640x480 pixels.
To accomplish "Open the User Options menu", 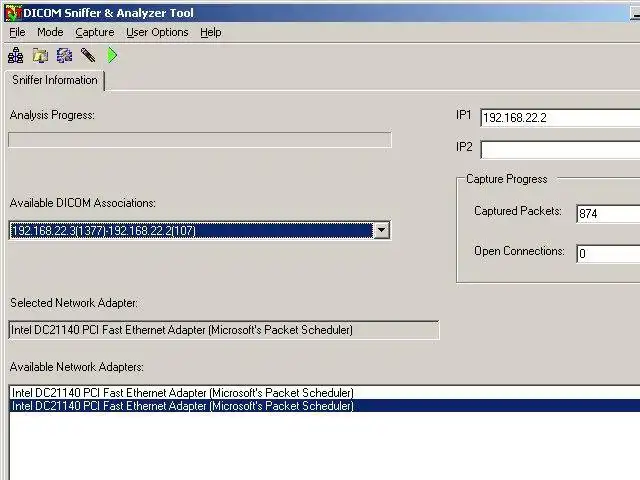I will pos(157,32).
